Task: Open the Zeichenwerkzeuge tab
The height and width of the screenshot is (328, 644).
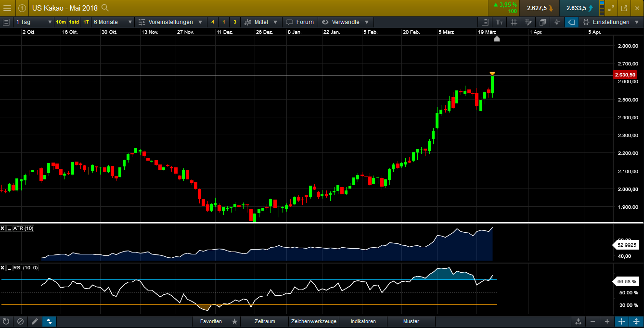Action: tap(313, 321)
